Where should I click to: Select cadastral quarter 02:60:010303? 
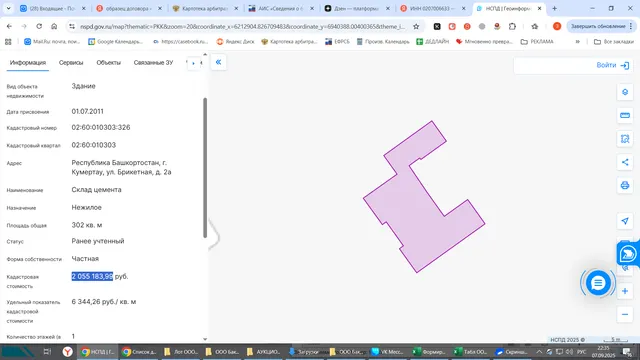coord(93,145)
